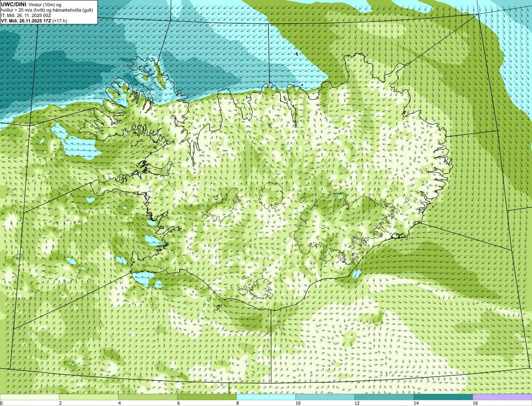Click the olive green 6–8 m/s color segment

[x=207, y=397]
